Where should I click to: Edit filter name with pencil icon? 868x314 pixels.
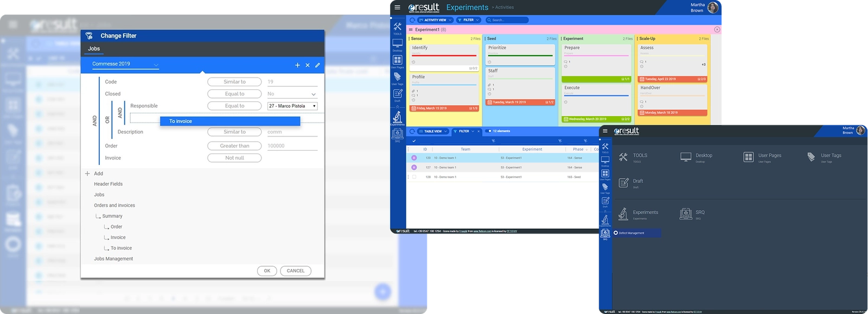point(317,65)
